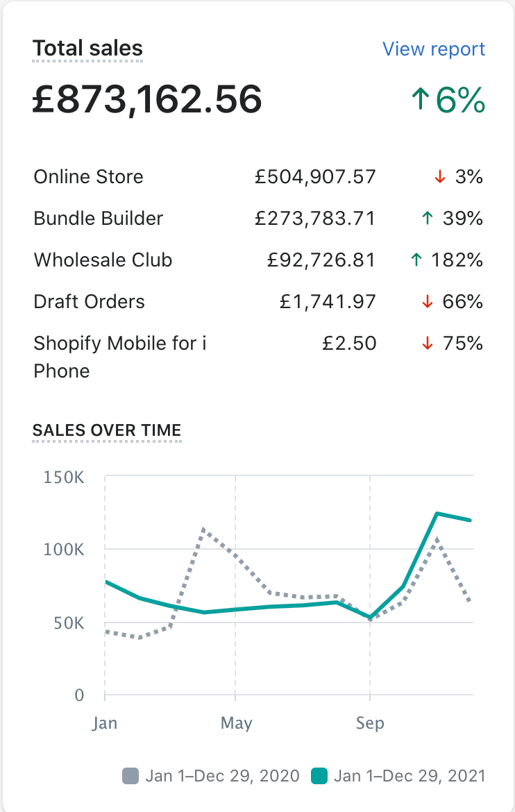515x812 pixels.
Task: Click red down arrow on Draft Orders row
Action: [428, 302]
